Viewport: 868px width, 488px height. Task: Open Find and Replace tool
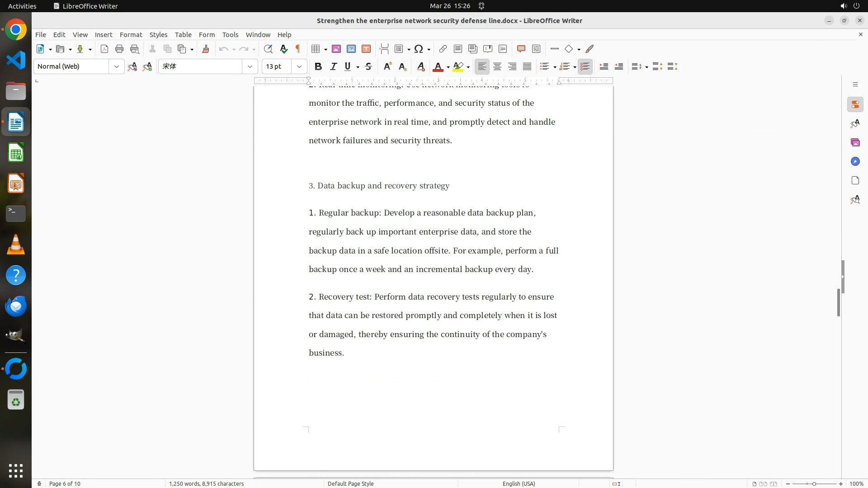[268, 49]
